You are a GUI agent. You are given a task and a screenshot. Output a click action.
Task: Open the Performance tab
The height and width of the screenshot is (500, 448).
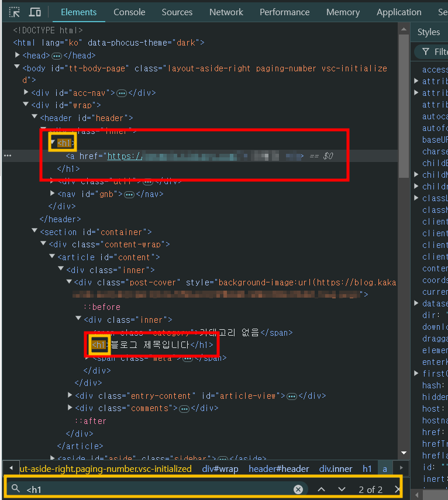coord(284,12)
